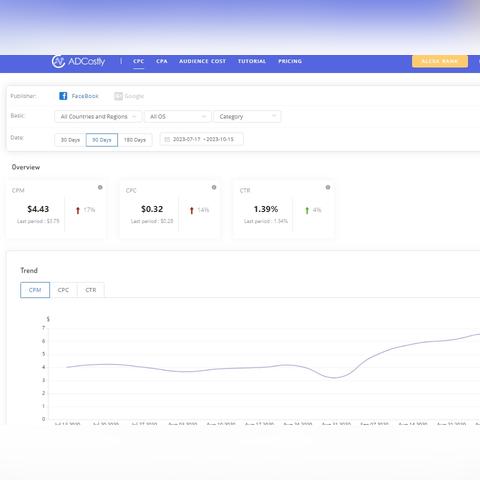480x480 pixels.
Task: Click info icon on CPC card
Action: [x=214, y=187]
